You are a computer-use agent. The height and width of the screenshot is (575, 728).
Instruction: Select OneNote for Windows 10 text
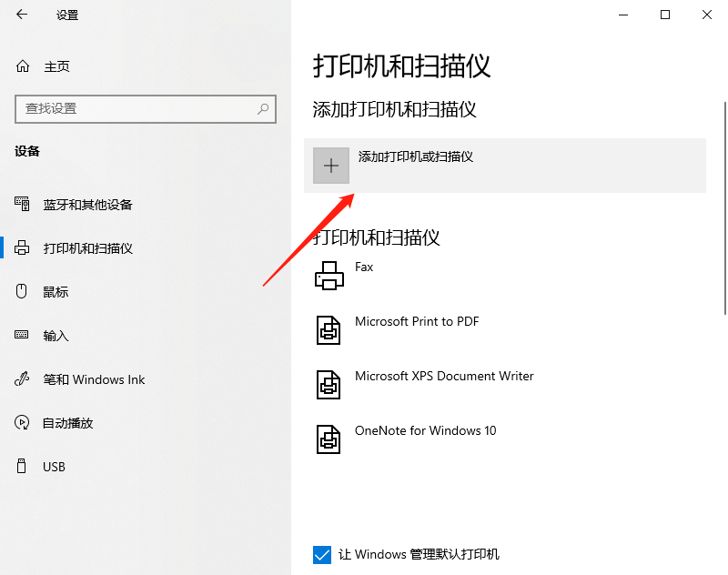(426, 430)
